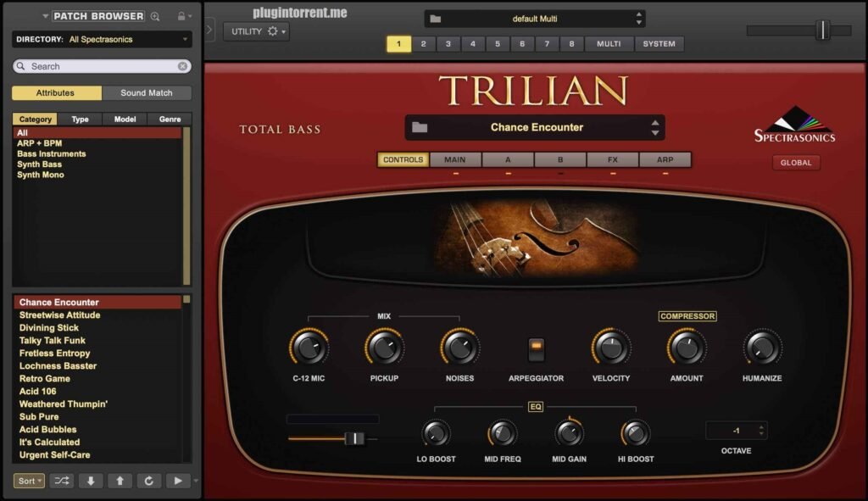Screen dimensions: 868x501
Task: Click the PICKUP mix knob
Action: (x=384, y=348)
